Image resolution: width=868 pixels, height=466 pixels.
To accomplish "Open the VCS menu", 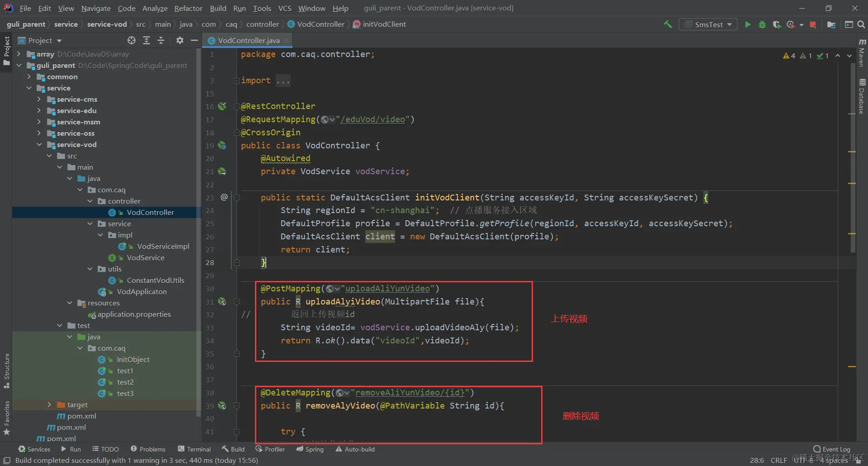I will [x=285, y=8].
